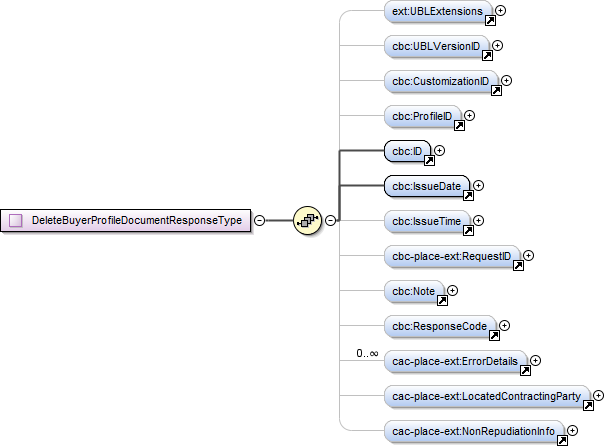
Task: Click the sequence compositor icon
Action: [306, 220]
